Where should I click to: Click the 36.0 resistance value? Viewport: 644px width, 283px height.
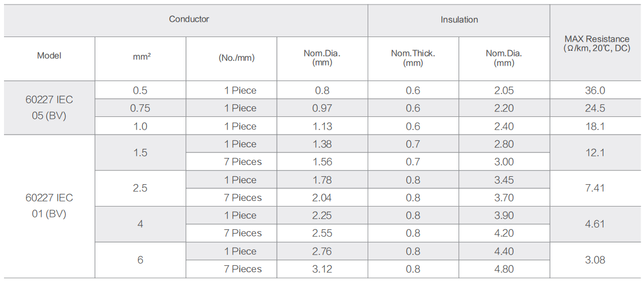pos(597,90)
